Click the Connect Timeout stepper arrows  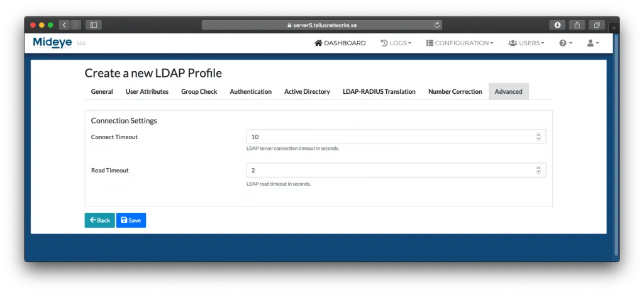point(538,137)
